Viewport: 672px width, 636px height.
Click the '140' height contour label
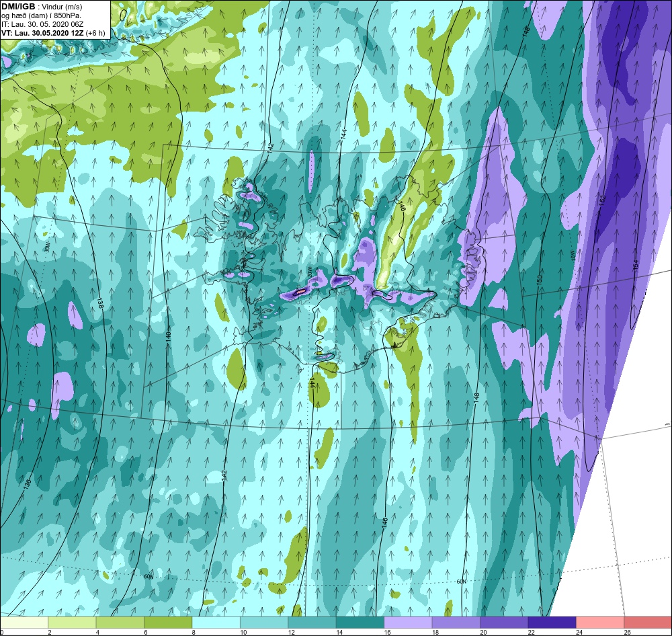pos(169,337)
